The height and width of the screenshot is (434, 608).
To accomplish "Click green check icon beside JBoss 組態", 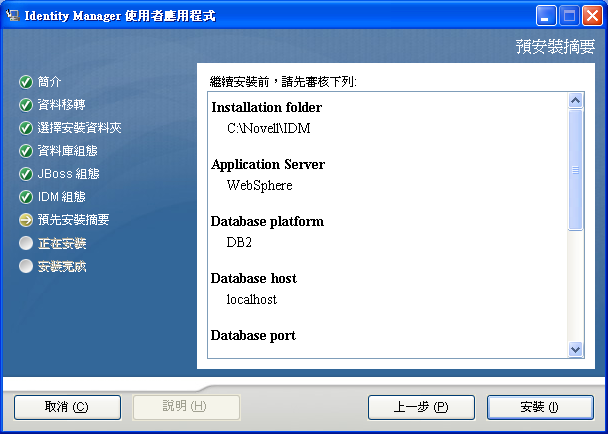I will coord(26,174).
